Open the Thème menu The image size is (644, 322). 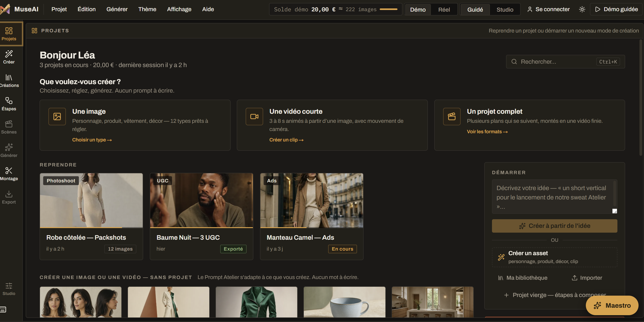[147, 9]
